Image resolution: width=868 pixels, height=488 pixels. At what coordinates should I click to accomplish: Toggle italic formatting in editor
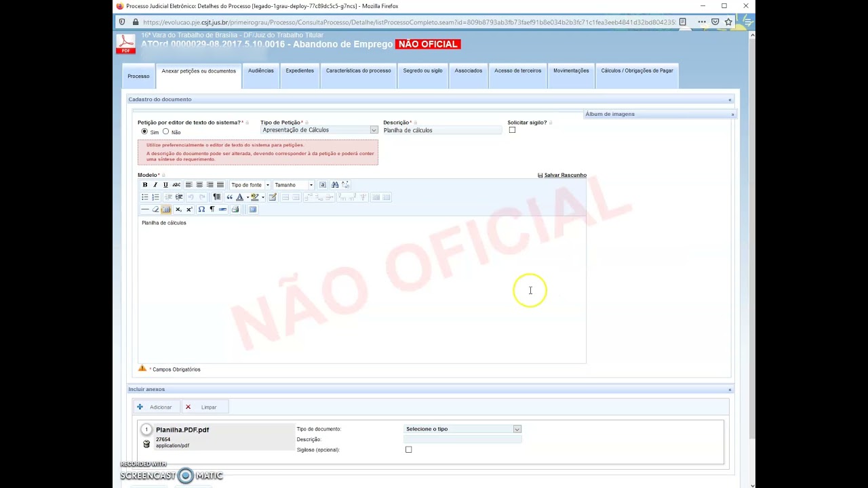click(155, 185)
